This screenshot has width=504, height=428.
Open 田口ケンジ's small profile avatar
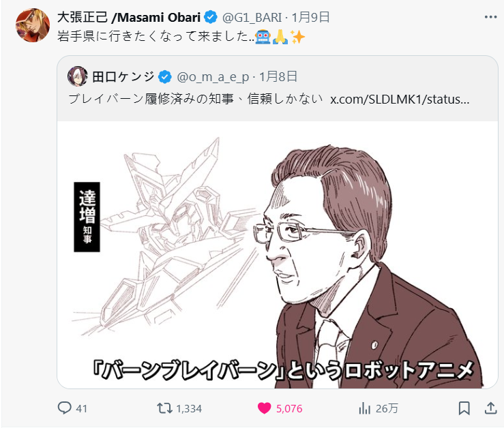coord(78,76)
